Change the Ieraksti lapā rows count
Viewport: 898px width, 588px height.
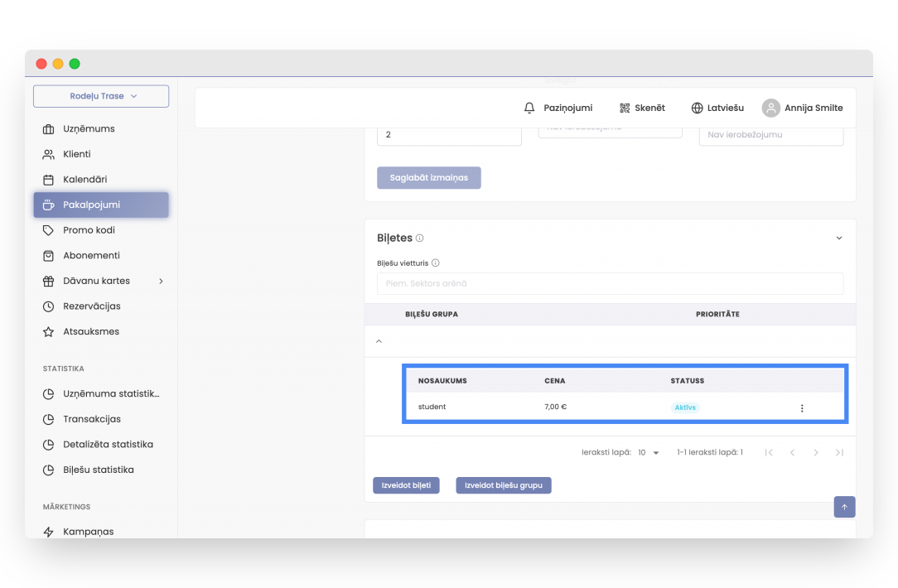pyautogui.click(x=649, y=453)
